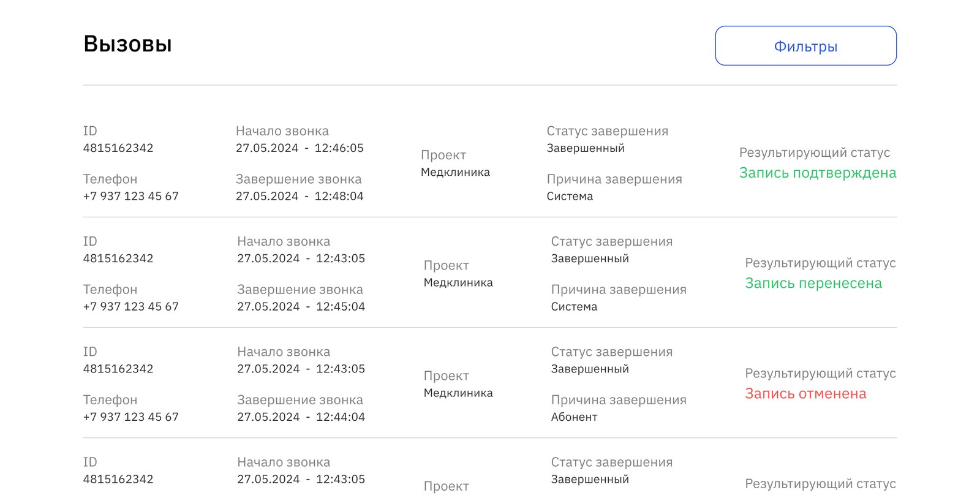Viewport: 980px width, 498px height.
Task: Click Причина завершения label above Абонент
Action: (619, 399)
